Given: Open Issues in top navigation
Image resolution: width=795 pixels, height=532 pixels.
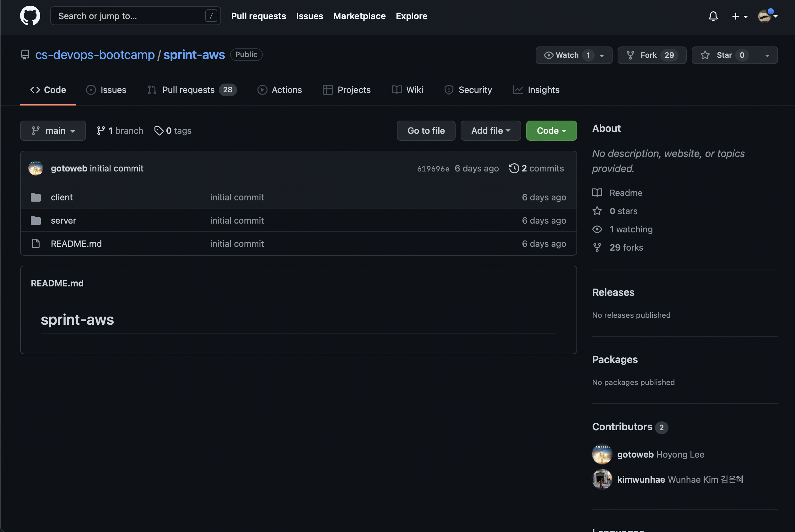Looking at the screenshot, I should (x=310, y=16).
